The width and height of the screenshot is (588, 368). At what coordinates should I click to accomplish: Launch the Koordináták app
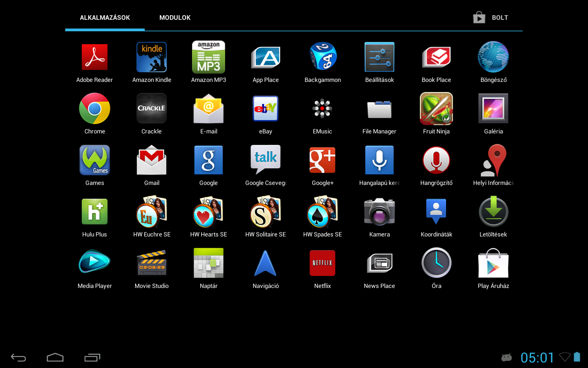coord(436,212)
